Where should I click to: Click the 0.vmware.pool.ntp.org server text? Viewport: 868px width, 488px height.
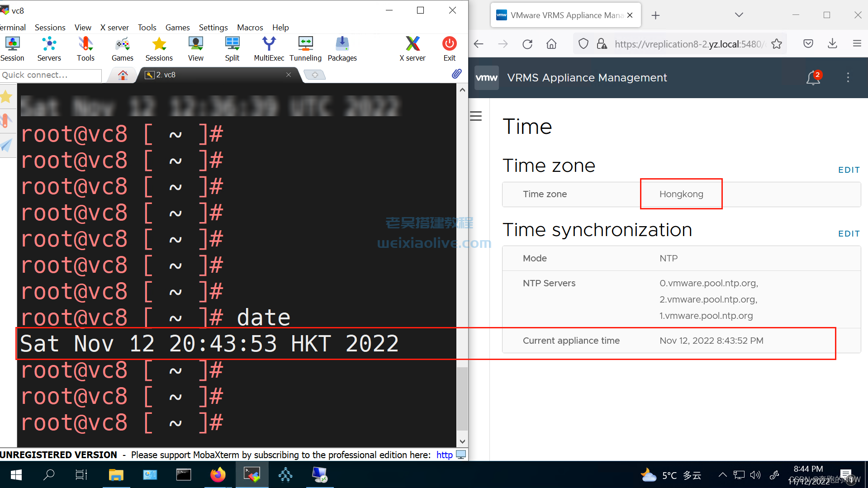pos(708,283)
